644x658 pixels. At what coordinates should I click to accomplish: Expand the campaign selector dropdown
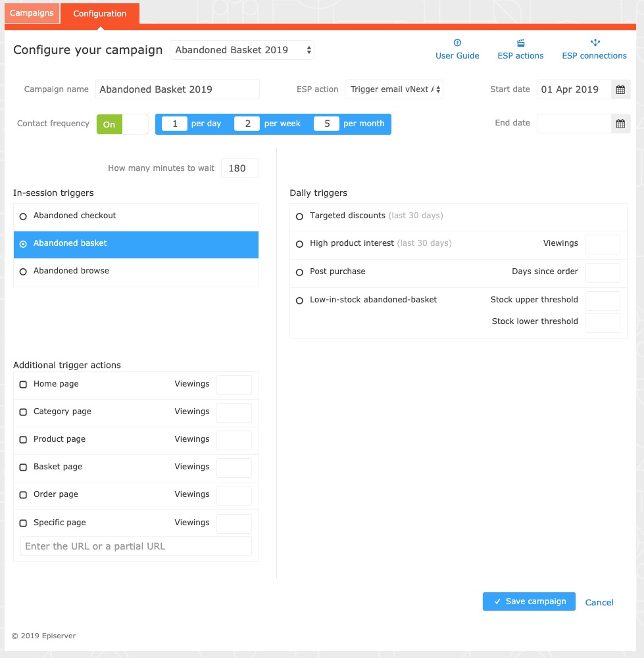click(x=241, y=50)
